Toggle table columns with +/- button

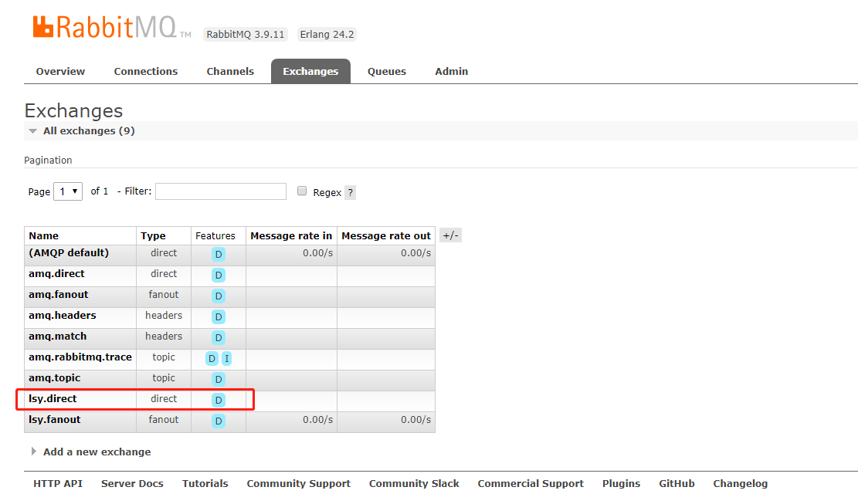click(x=450, y=235)
